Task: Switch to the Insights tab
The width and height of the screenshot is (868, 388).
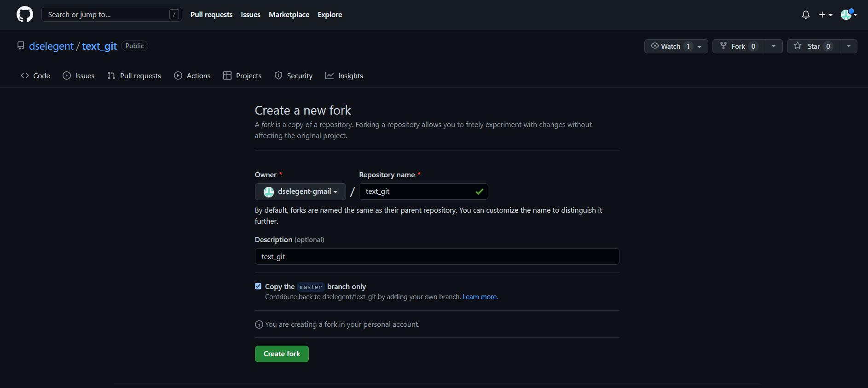Action: (344, 75)
